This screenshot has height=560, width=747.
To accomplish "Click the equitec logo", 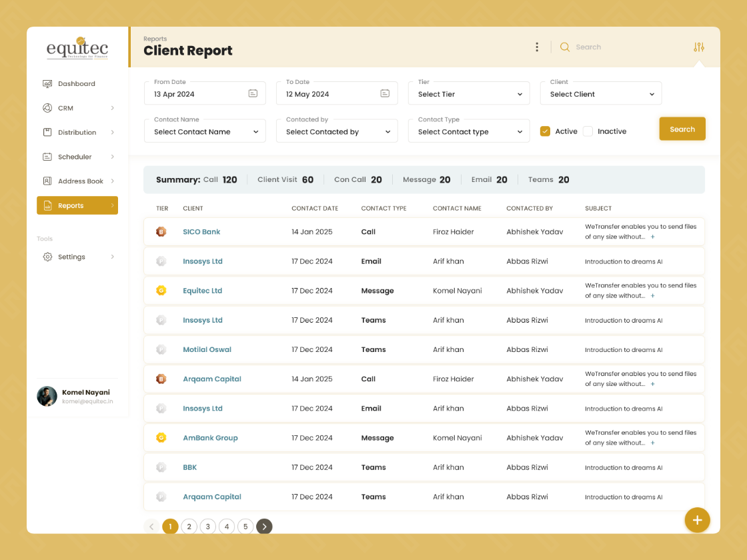I will click(x=77, y=47).
